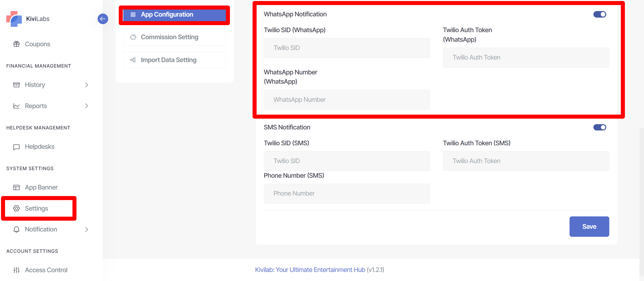Click the Helpdesks chat icon
The width and height of the screenshot is (644, 281).
coord(17,147)
